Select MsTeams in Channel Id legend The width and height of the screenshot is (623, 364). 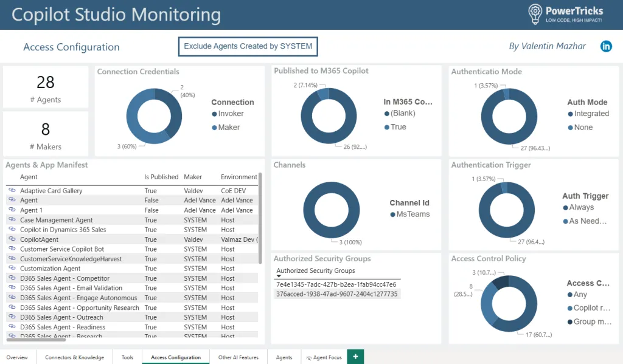click(x=410, y=215)
